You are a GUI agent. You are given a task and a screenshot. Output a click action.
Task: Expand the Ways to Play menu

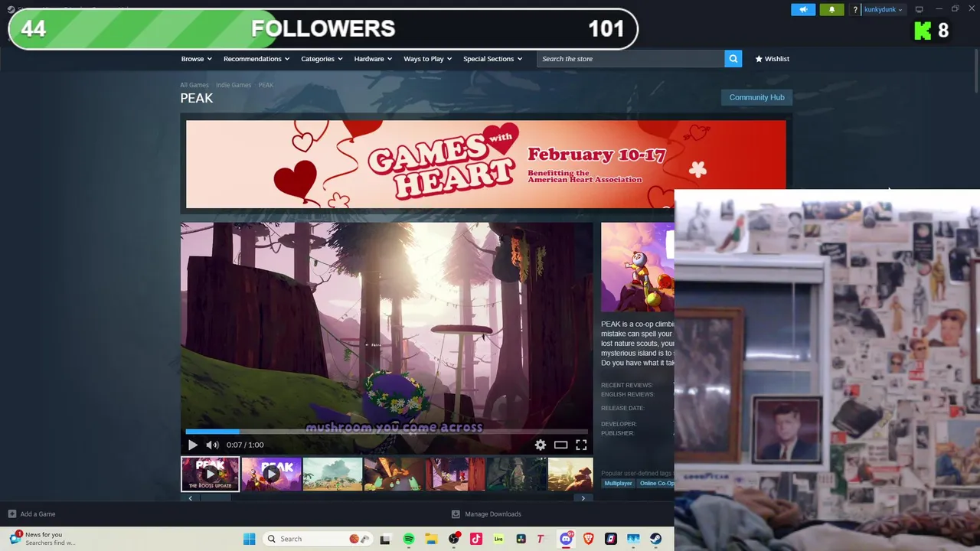tap(427, 59)
